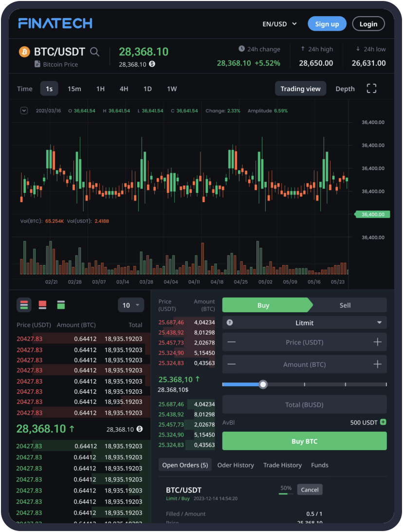
Task: Open the Oder History tab
Action: [236, 465]
